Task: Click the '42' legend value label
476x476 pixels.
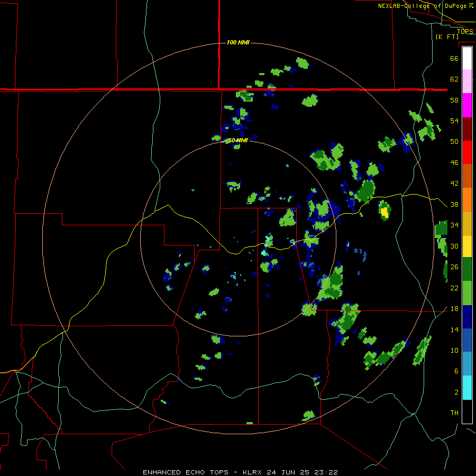Action: tap(454, 184)
